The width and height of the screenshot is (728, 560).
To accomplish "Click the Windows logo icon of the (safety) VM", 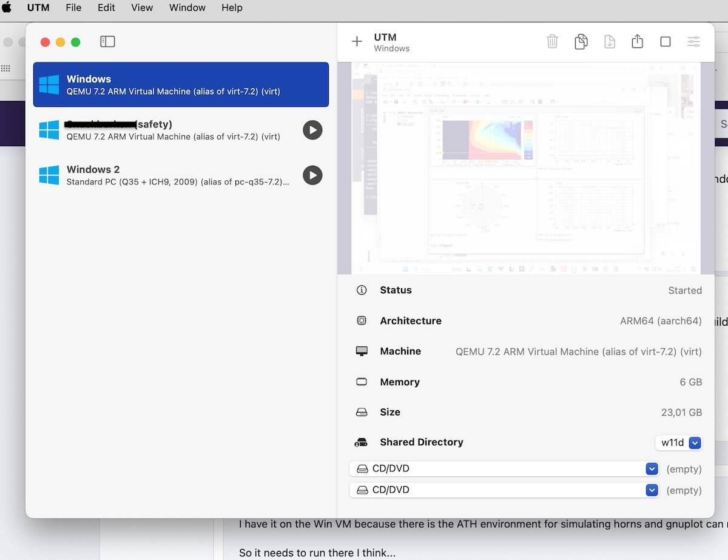I will pos(49,130).
